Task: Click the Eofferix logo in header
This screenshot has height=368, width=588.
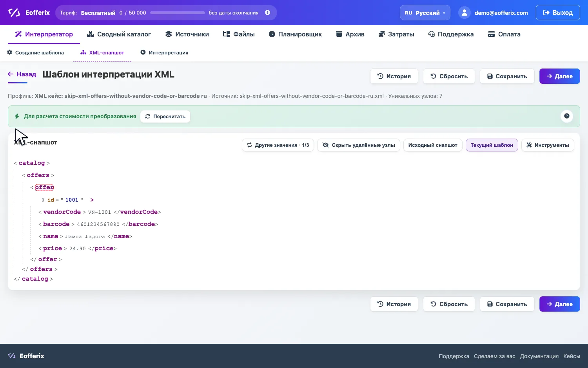Action: (29, 13)
